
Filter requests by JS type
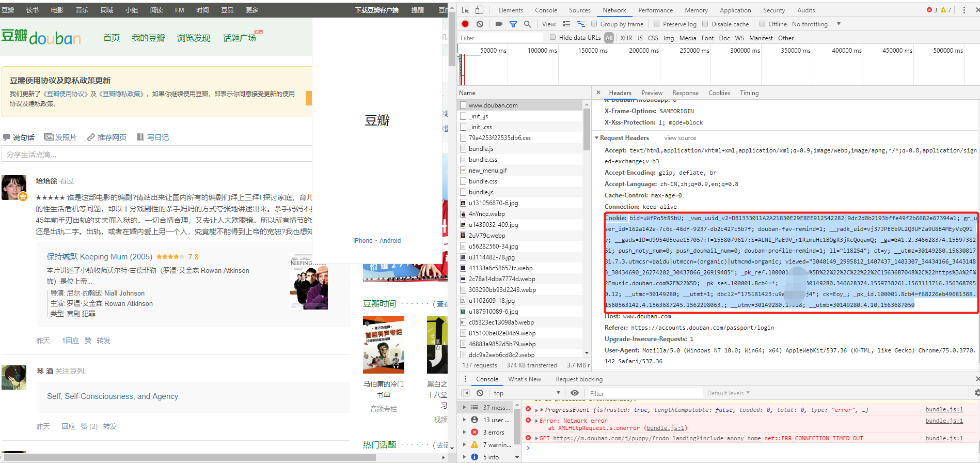pos(640,38)
